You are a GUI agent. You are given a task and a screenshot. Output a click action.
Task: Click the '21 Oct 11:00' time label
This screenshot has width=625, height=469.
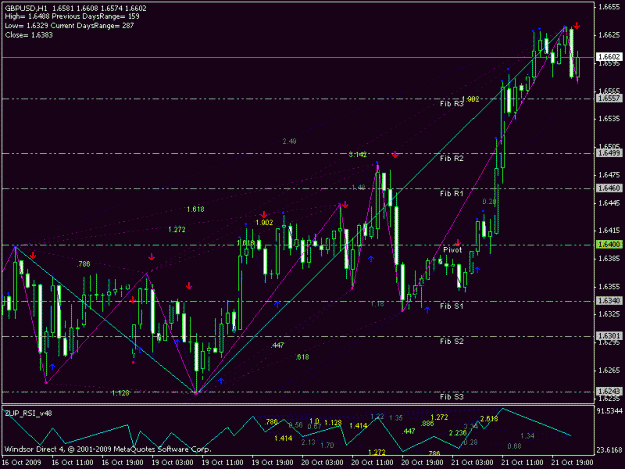pos(523,463)
